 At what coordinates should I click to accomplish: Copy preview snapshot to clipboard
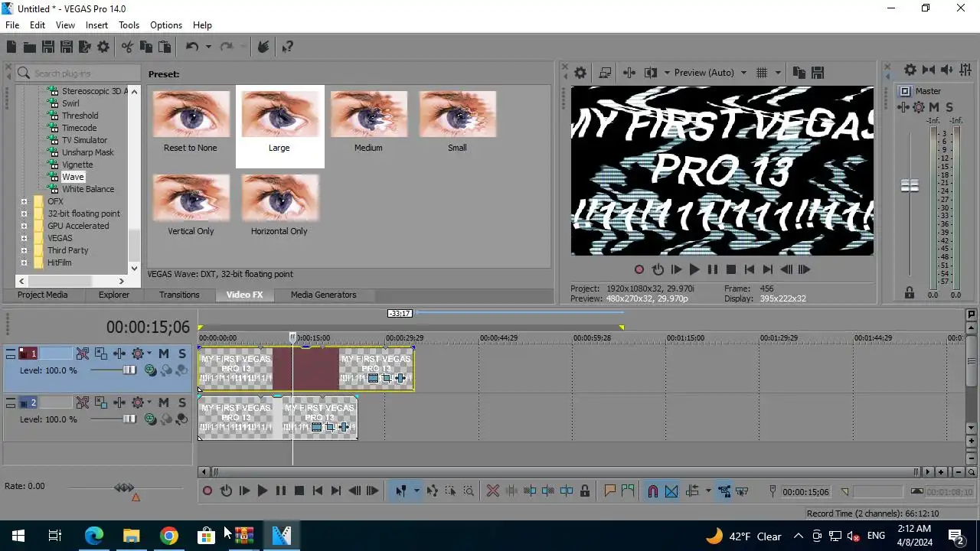pos(799,73)
